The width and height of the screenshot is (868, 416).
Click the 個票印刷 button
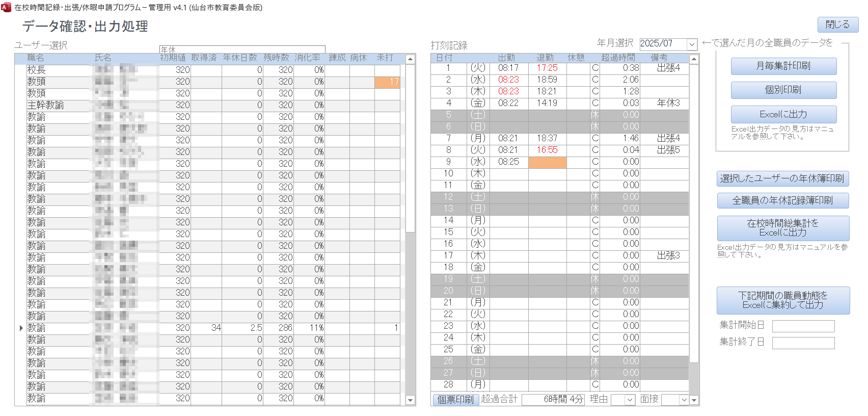tap(455, 400)
